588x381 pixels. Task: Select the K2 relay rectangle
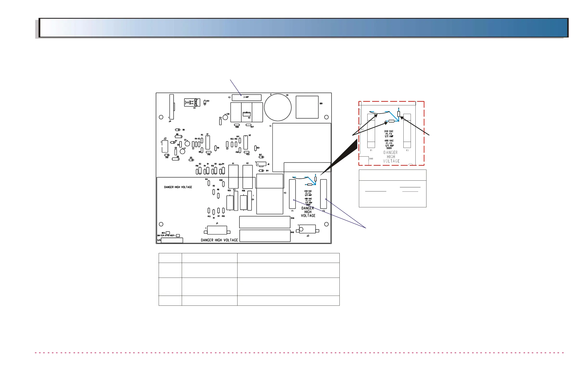coord(247,177)
